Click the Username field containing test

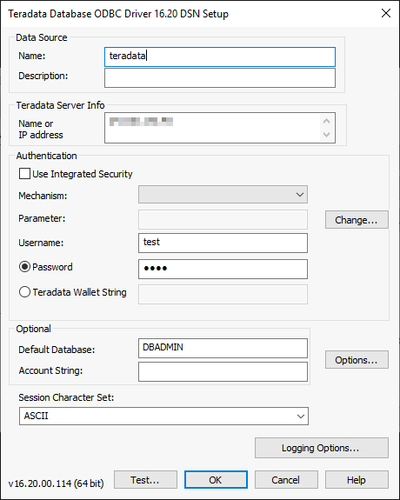tap(223, 243)
